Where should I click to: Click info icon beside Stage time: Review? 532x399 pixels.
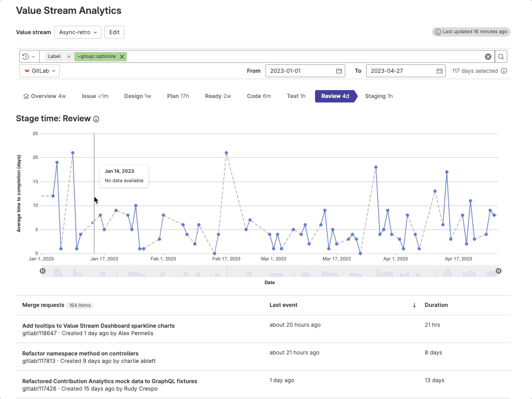click(96, 119)
